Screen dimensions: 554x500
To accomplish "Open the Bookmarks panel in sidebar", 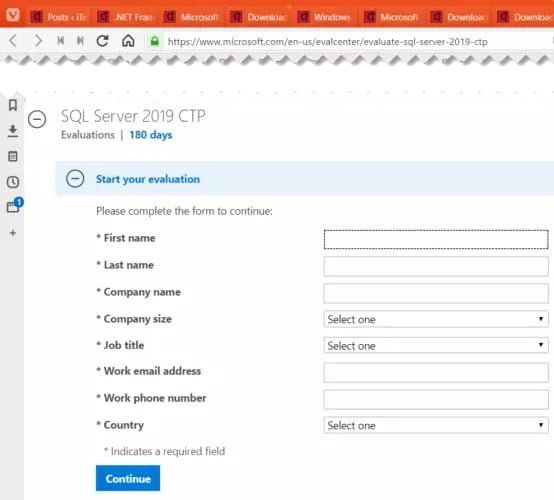I will [x=13, y=105].
